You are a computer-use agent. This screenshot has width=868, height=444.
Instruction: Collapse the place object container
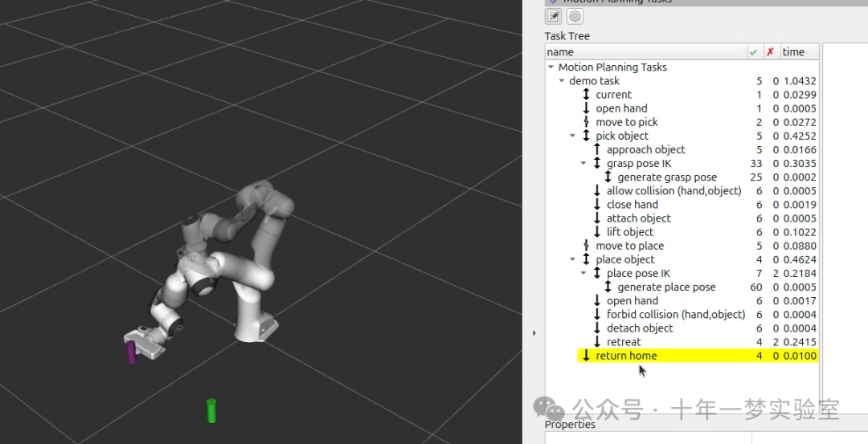pos(572,259)
